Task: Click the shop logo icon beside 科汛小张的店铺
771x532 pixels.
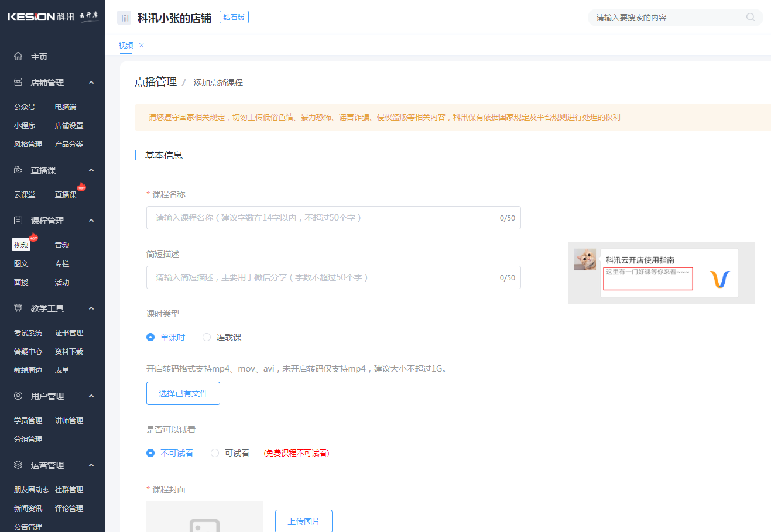Action: pos(124,18)
